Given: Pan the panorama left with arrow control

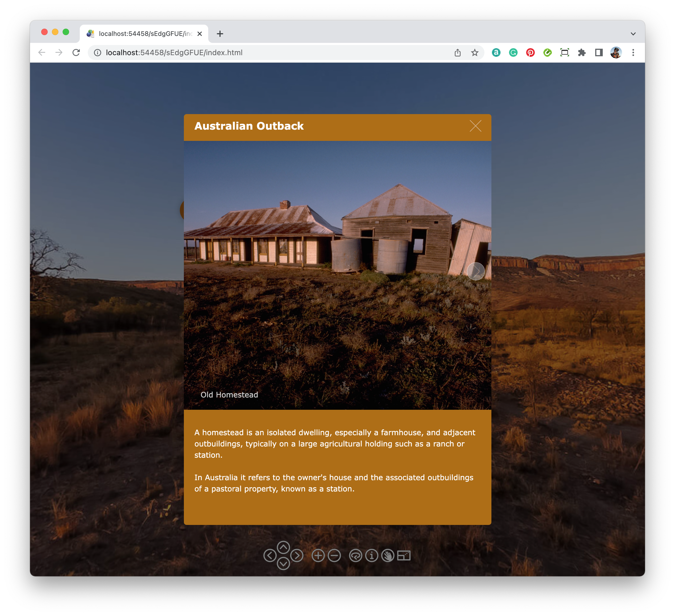Looking at the screenshot, I should (270, 556).
